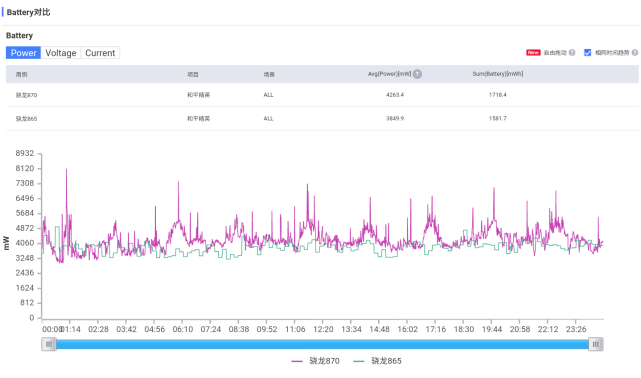The image size is (641, 378).
Task: Select the 骁龙865 row name
Action: click(x=26, y=119)
